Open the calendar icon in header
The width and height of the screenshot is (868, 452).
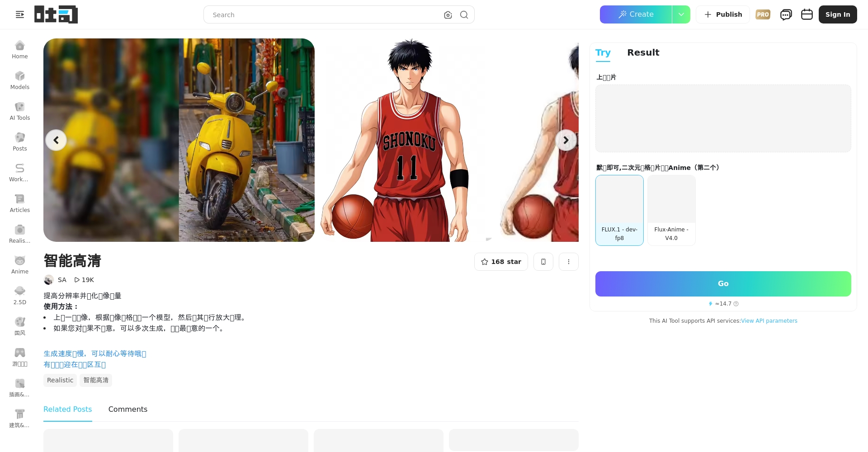pos(807,14)
